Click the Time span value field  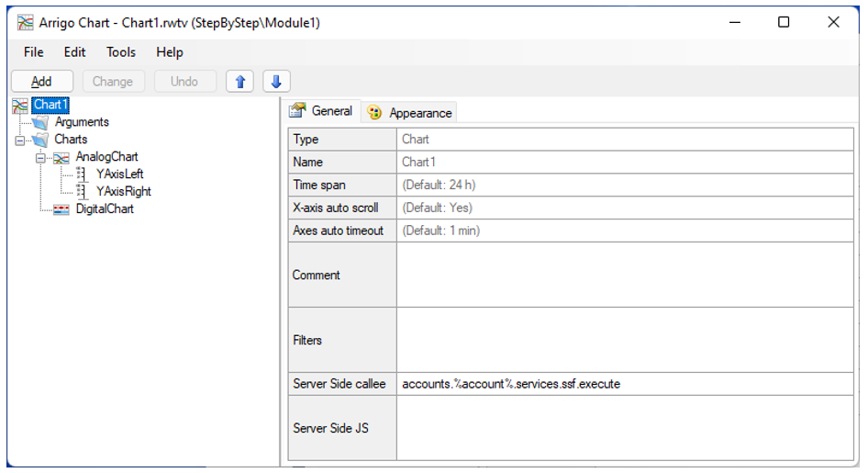pyautogui.click(x=625, y=185)
